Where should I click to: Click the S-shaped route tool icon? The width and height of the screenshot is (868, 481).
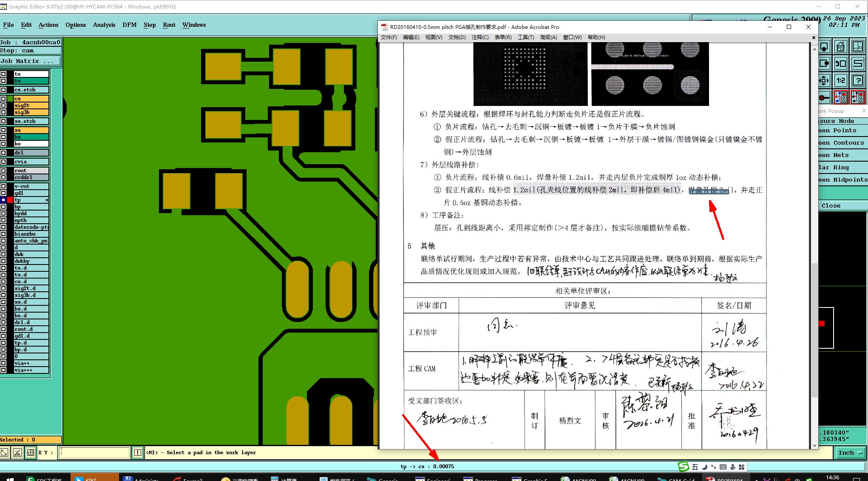click(857, 64)
